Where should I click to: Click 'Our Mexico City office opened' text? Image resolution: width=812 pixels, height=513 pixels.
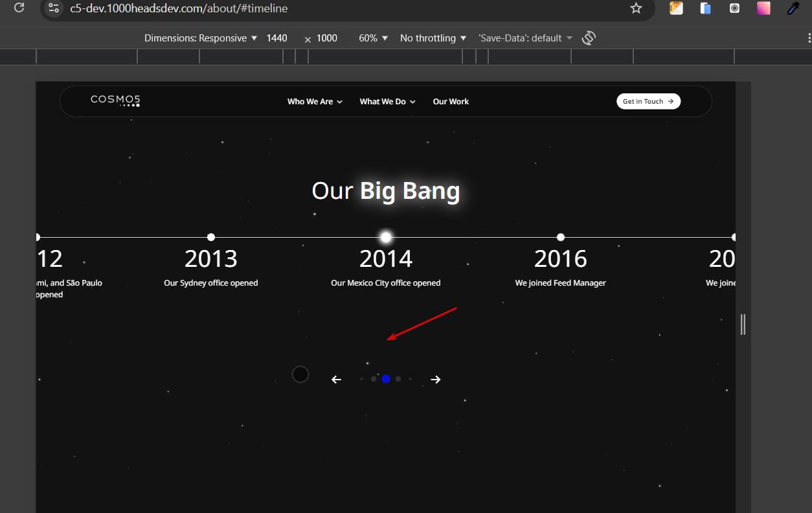(x=386, y=283)
